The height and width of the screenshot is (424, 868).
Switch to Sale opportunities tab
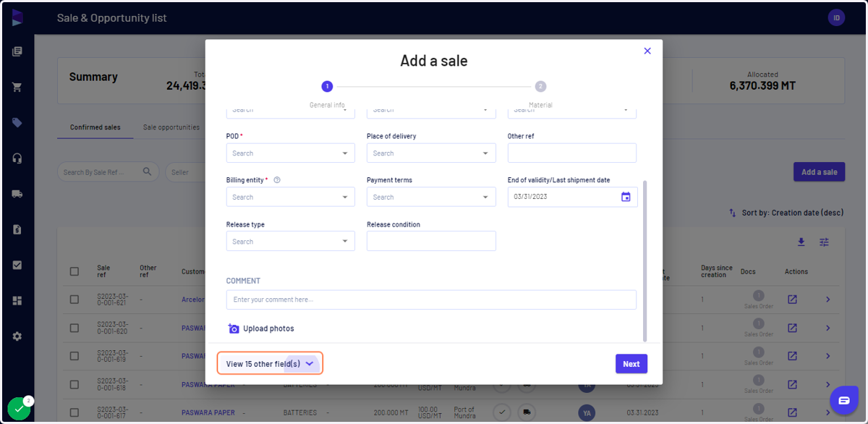point(171,127)
